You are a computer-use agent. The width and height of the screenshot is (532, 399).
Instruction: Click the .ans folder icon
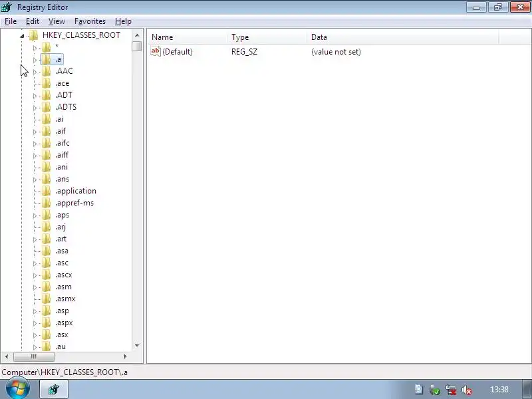(46, 179)
